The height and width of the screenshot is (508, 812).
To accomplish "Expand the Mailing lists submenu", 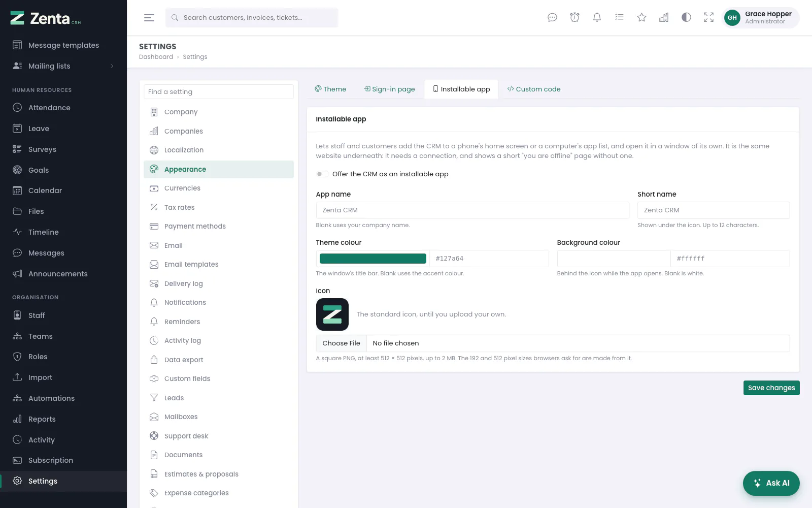I will coord(63,66).
